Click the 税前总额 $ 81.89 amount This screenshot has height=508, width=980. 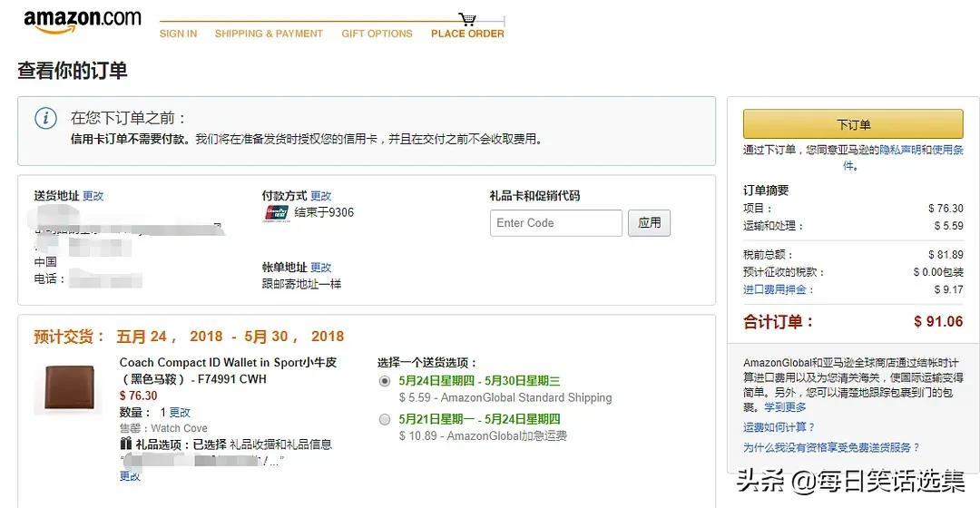(x=946, y=254)
